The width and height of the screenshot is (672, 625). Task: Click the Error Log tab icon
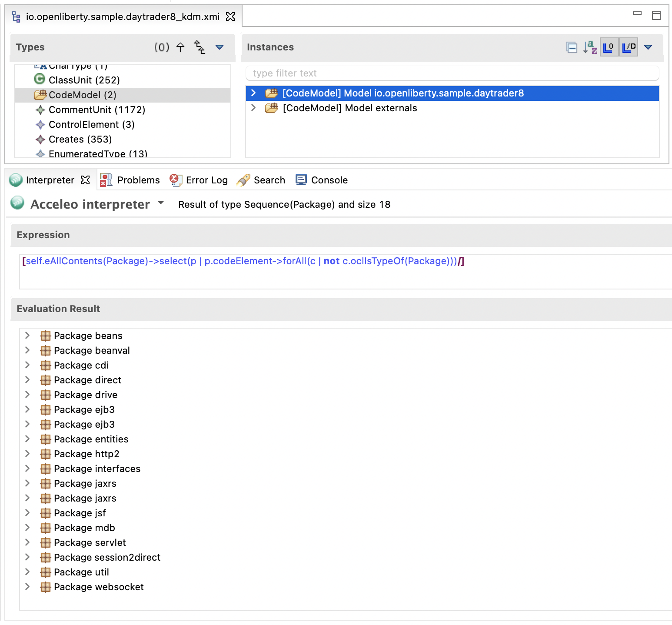176,180
